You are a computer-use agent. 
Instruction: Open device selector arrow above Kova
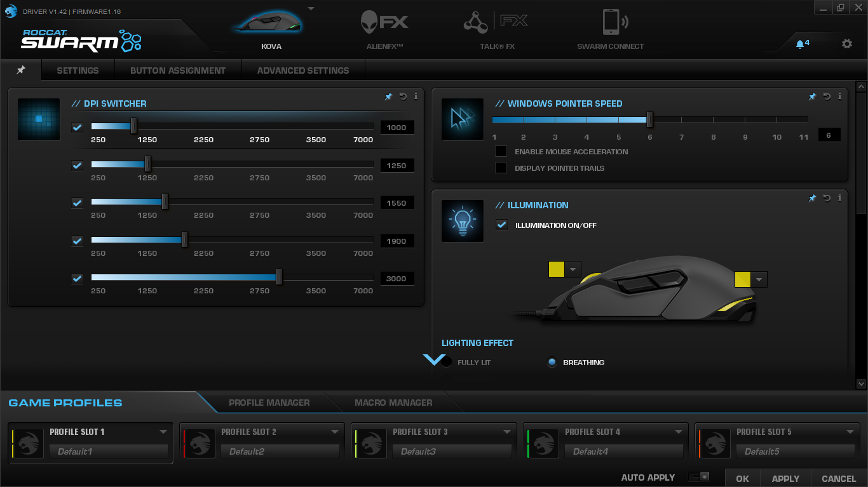[x=311, y=8]
